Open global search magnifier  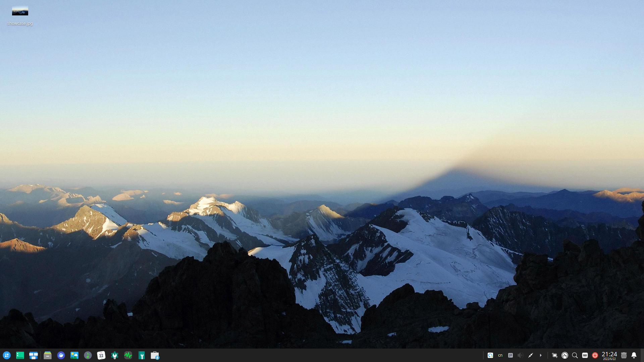(575, 355)
